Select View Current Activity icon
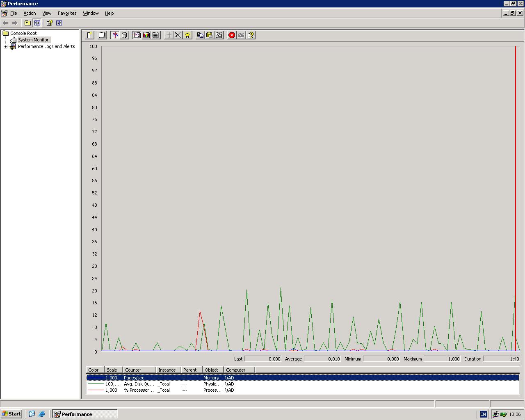Image resolution: width=525 pixels, height=420 pixels. (x=115, y=35)
